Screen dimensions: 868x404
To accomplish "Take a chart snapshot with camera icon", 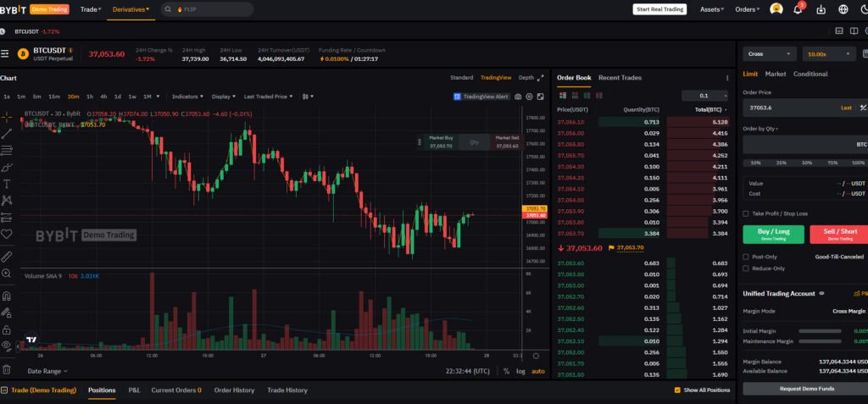I will click(x=518, y=97).
